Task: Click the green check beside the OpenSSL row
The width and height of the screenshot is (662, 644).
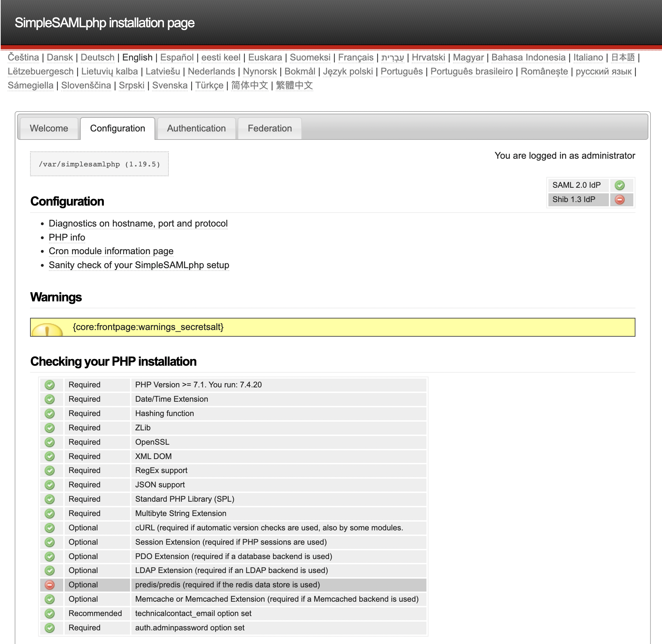Action: tap(50, 442)
